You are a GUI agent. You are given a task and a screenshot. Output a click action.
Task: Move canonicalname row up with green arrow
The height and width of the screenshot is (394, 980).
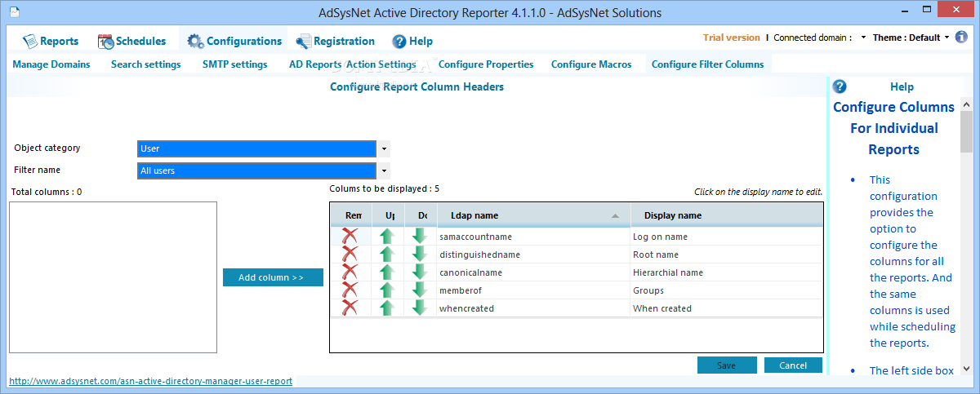[x=387, y=272]
